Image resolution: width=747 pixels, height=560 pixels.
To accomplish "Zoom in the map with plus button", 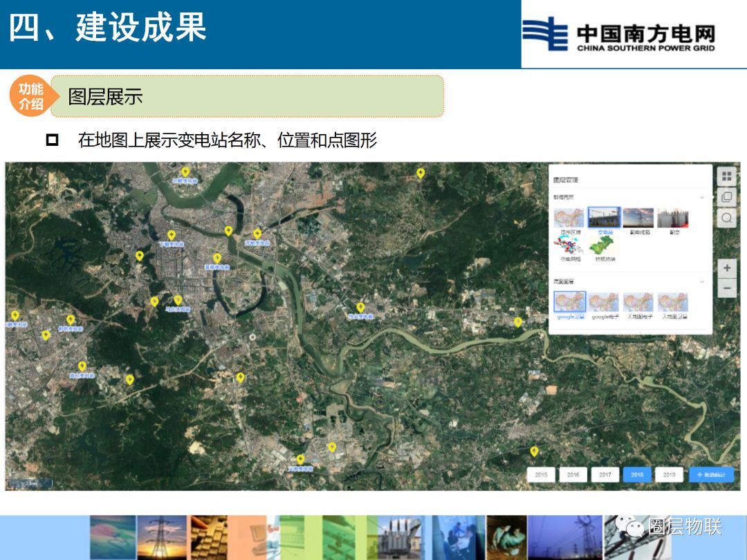I will 726,268.
